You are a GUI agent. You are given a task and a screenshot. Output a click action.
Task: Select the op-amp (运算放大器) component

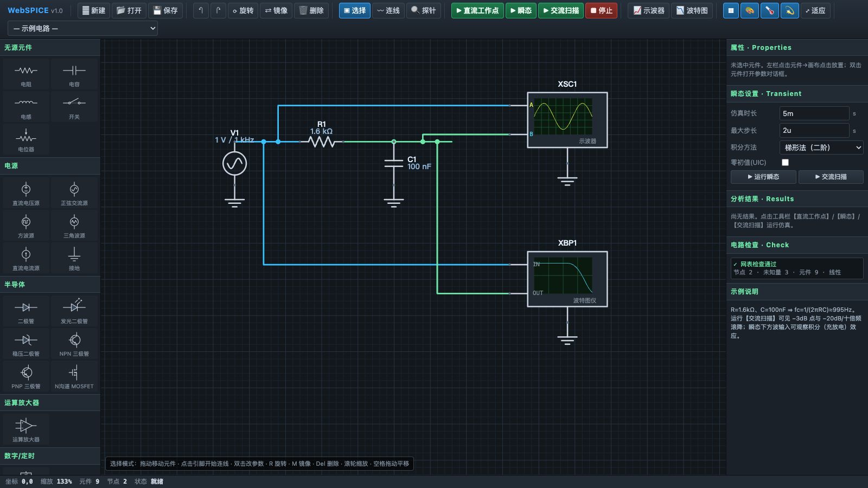coord(26,429)
